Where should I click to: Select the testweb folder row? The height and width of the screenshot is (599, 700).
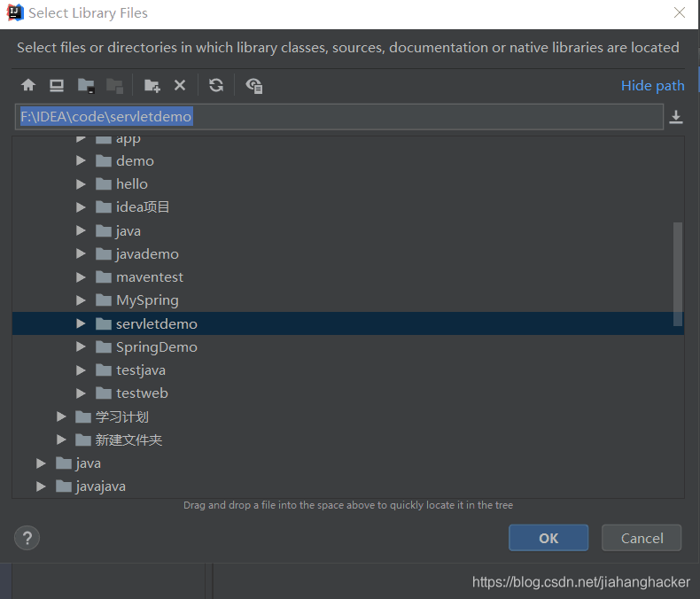click(x=347, y=393)
